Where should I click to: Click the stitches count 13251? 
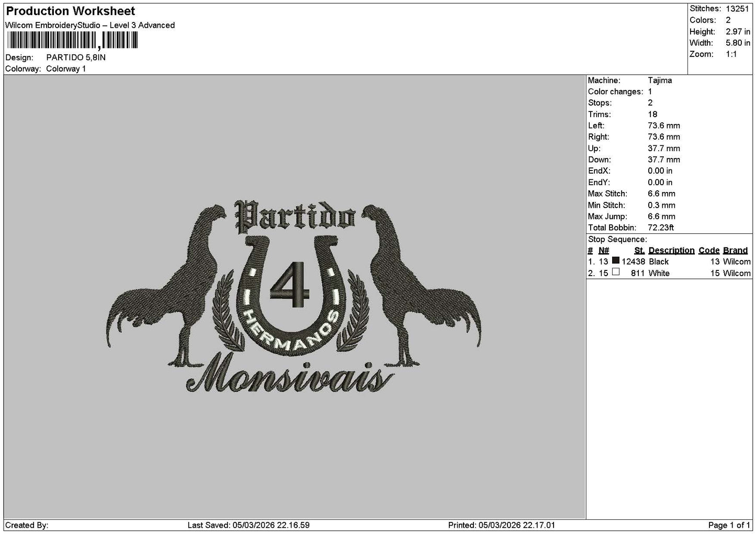(737, 8)
